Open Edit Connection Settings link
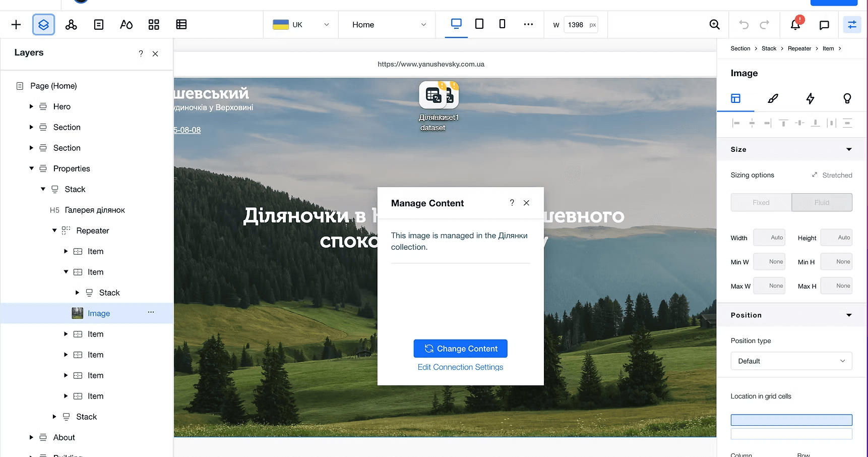The height and width of the screenshot is (457, 868). tap(460, 367)
